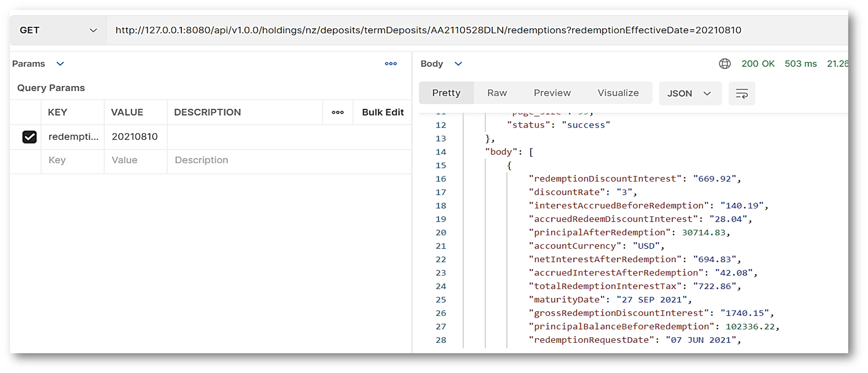This screenshot has width=868, height=373.
Task: Uncheck the redemptionEffectiveDate parameter checkbox
Action: click(x=29, y=137)
